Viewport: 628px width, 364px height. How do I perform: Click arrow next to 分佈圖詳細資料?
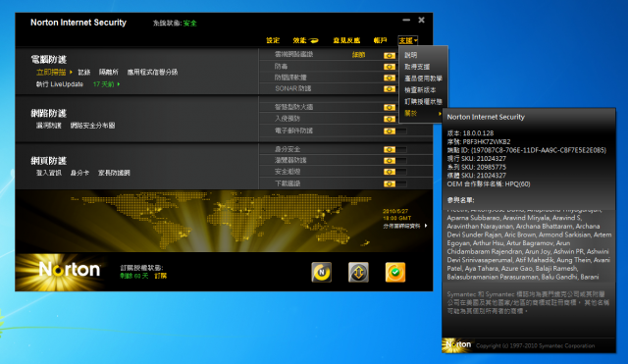(426, 226)
